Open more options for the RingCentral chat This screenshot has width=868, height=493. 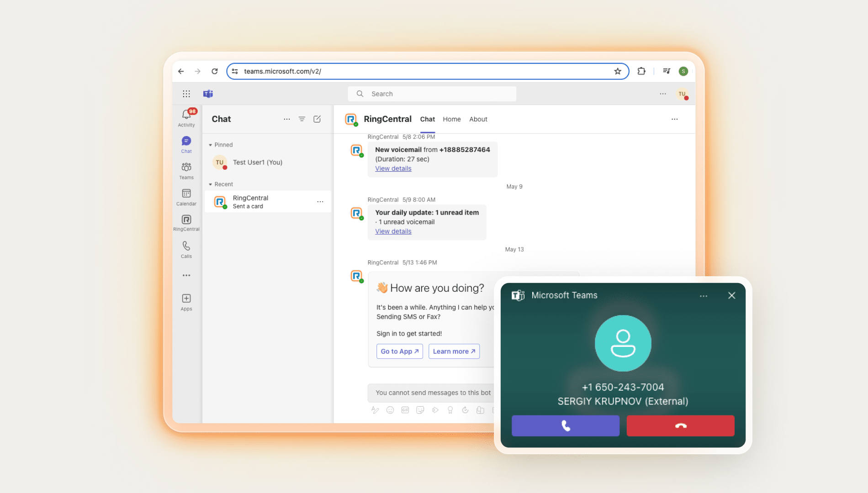coord(320,201)
